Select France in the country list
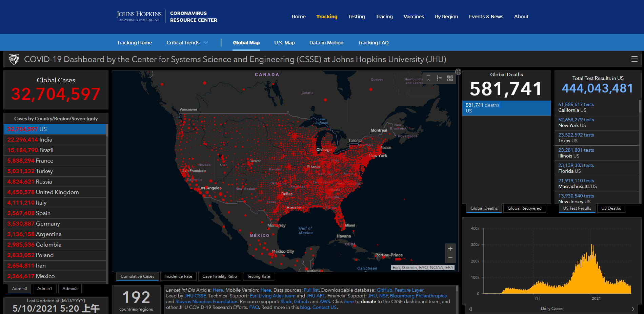 pyautogui.click(x=55, y=161)
